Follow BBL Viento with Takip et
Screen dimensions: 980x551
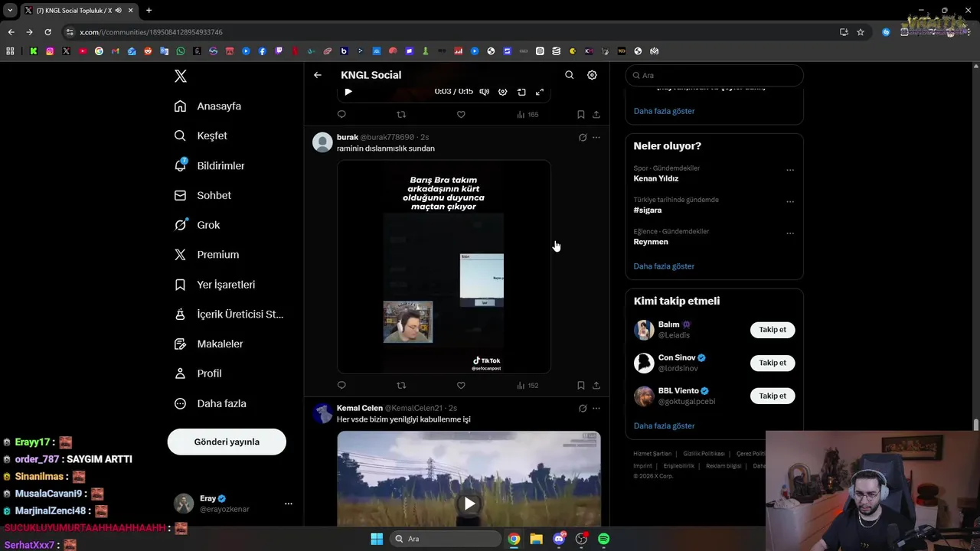(x=773, y=396)
